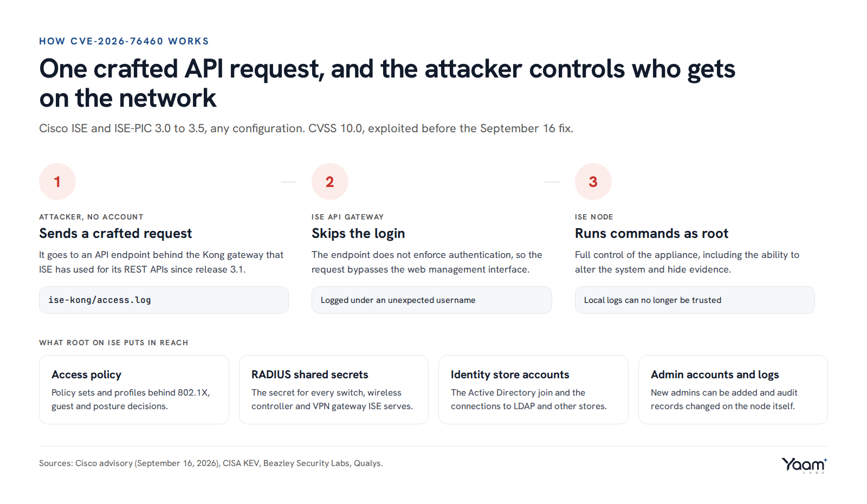867x504 pixels.
Task: Click the text 'The Active Directory join'
Action: pyautogui.click(x=529, y=399)
